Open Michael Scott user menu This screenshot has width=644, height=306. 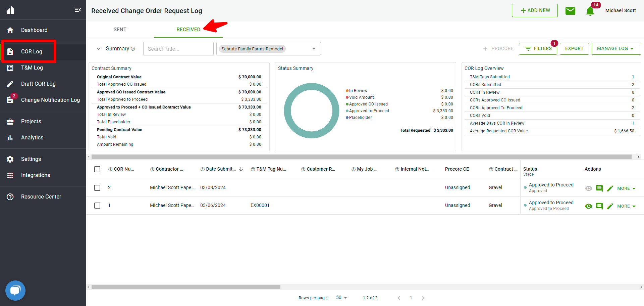point(621,10)
